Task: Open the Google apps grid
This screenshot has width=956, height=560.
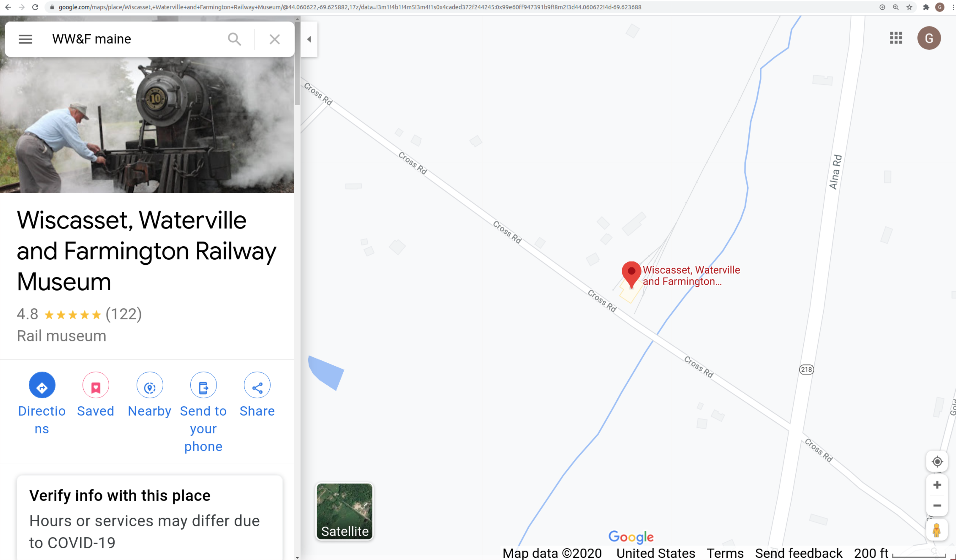Action: click(x=896, y=38)
